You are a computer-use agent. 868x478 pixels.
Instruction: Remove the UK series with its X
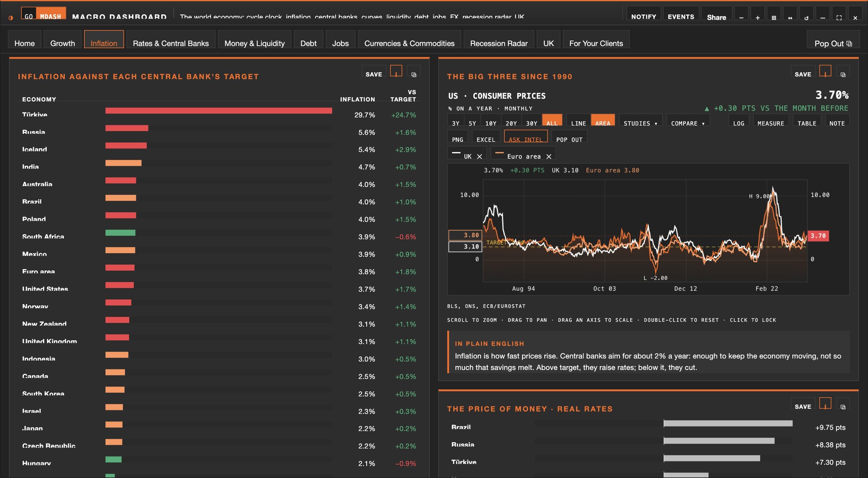click(x=480, y=156)
